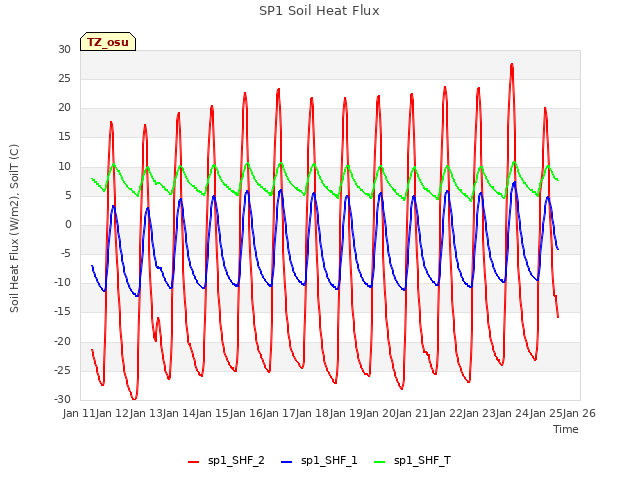Toggle sp1_SHF_2 series in legend
Viewport: 640px width, 480px height.
click(x=226, y=460)
